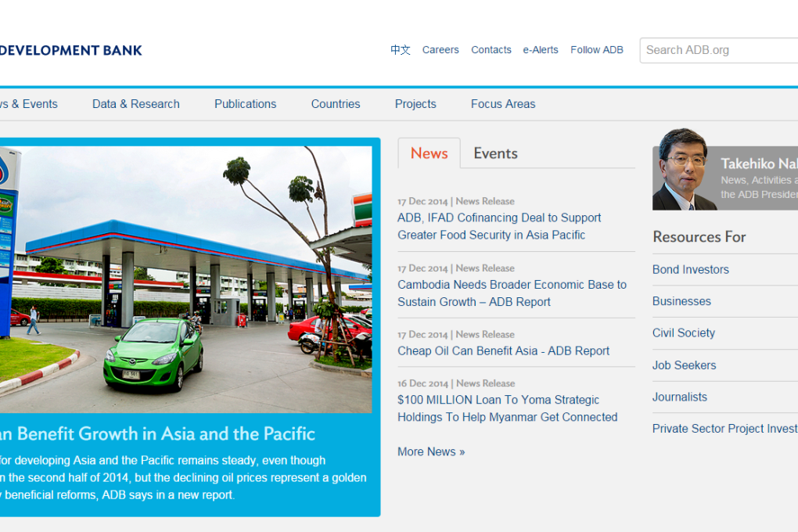
Task: Open More News listing
Action: pyautogui.click(x=431, y=451)
